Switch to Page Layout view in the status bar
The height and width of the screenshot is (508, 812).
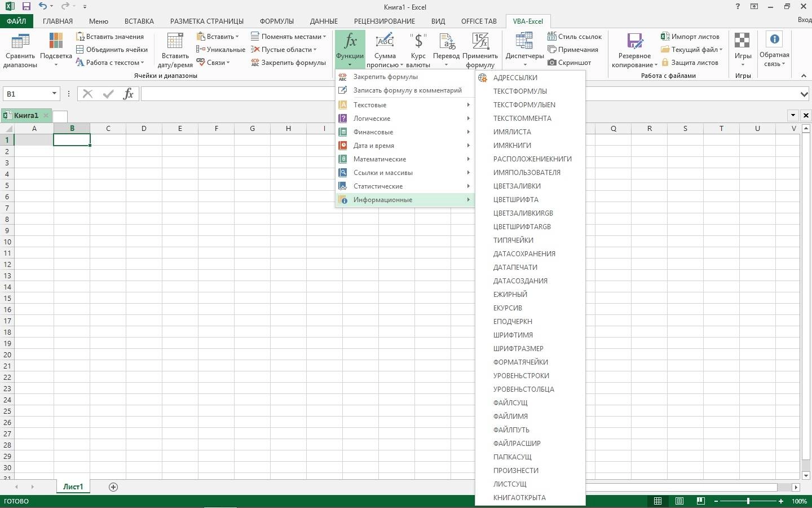[679, 501]
